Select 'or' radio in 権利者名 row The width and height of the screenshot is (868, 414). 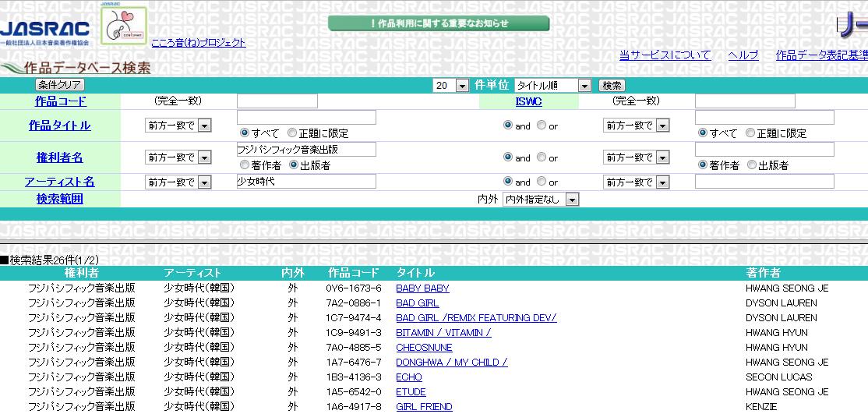click(542, 157)
